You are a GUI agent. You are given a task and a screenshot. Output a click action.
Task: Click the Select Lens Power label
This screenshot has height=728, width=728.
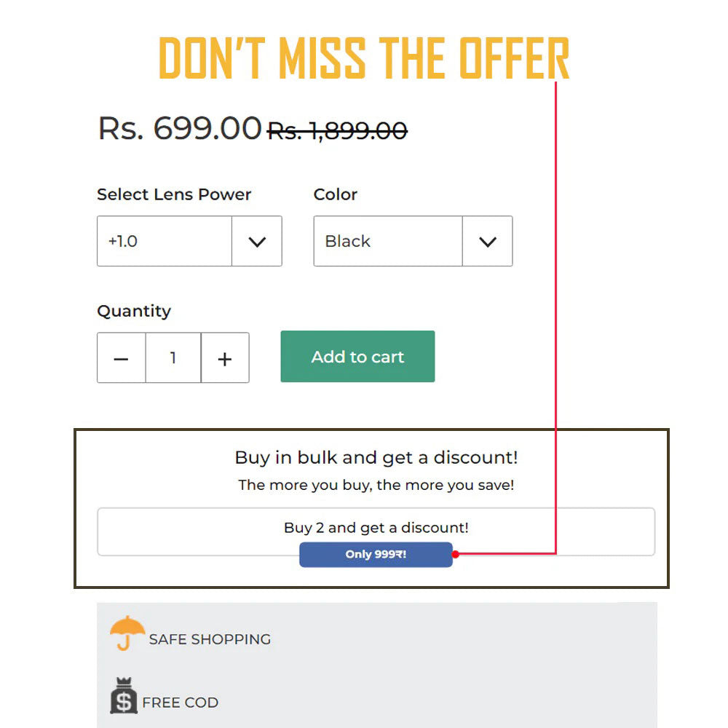(x=174, y=194)
